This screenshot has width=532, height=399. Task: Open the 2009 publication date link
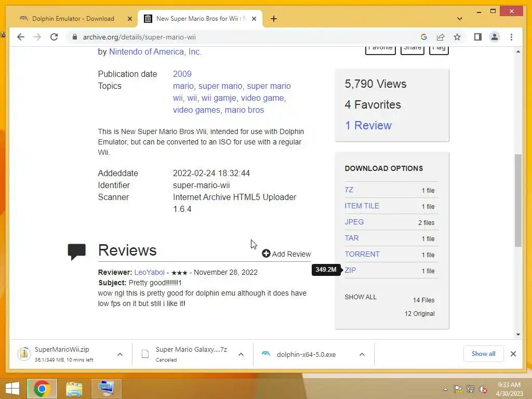coord(182,74)
